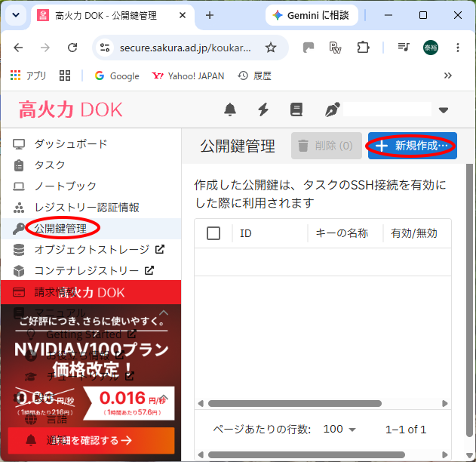This screenshot has width=476, height=462.
Task: Open a new browser tab
Action: coord(210,15)
